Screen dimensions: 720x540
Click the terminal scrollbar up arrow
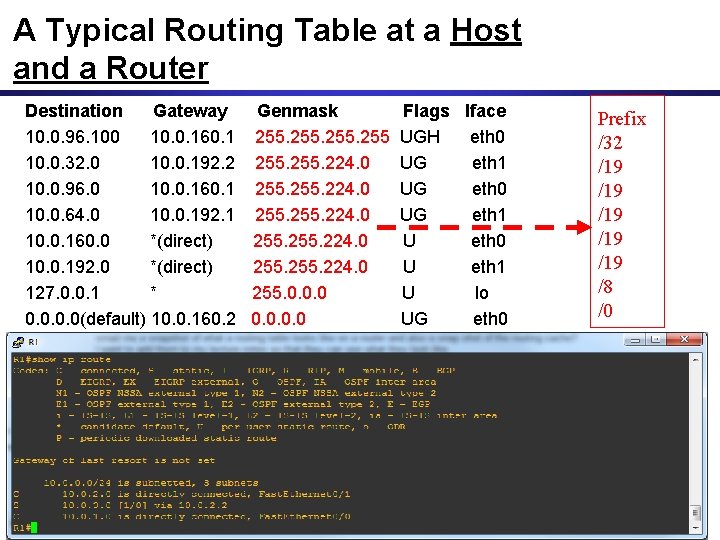(695, 360)
